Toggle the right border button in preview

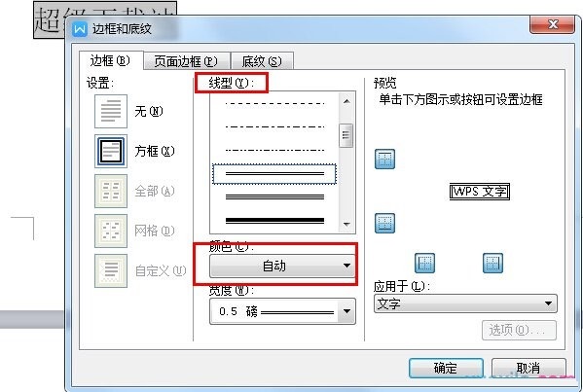click(x=493, y=263)
